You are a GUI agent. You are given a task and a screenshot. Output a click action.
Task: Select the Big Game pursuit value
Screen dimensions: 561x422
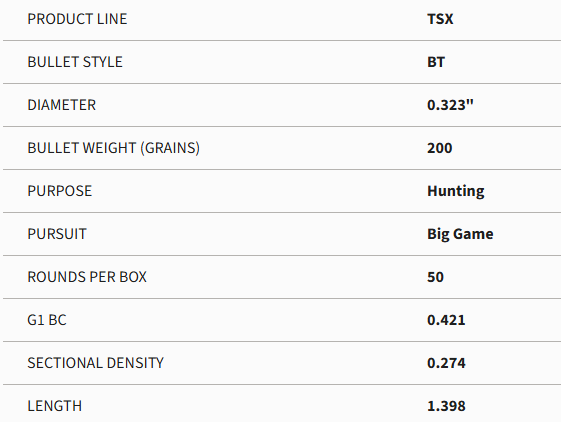[460, 234]
